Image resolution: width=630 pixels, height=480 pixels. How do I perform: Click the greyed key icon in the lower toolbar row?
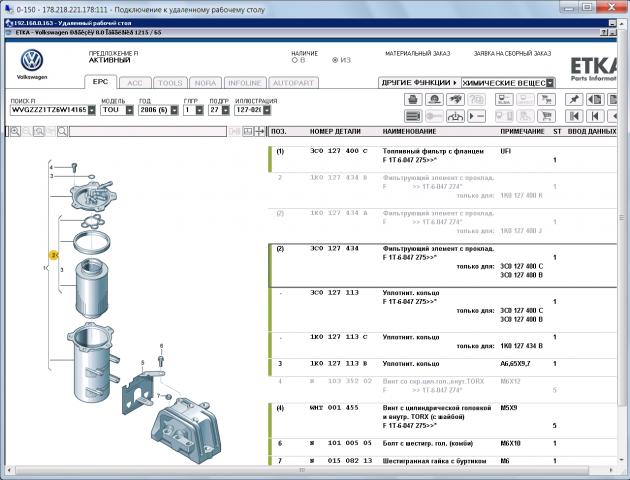tap(434, 116)
